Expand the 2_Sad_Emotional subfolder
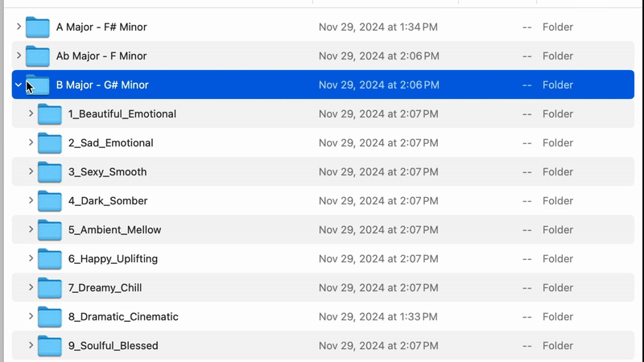 (31, 142)
